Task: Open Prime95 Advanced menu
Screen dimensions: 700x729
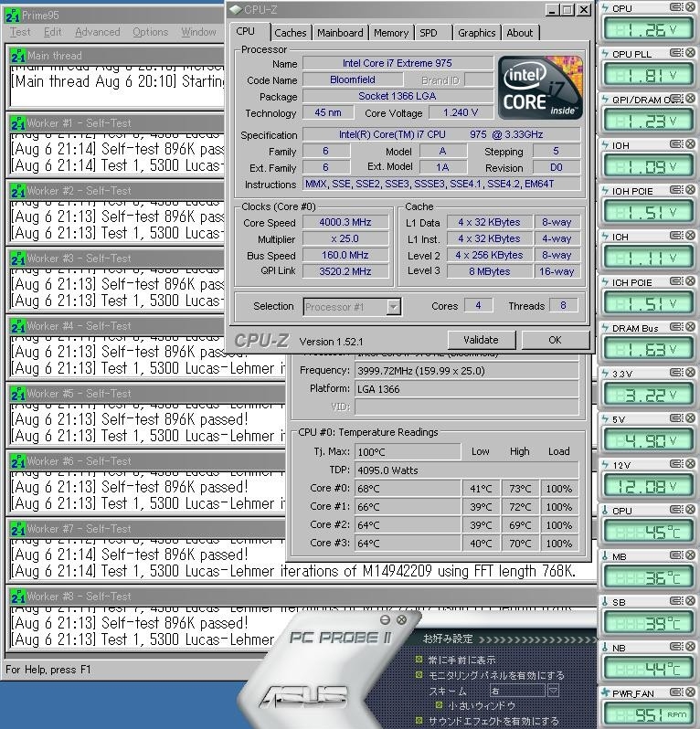Action: (x=97, y=32)
